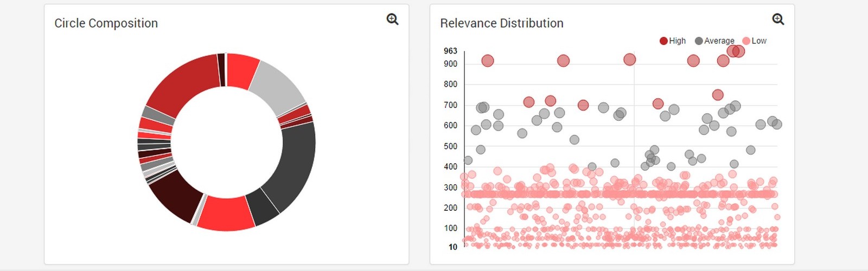Open zoom view for Relevance Distribution chart
The image size is (868, 271).
point(778,20)
